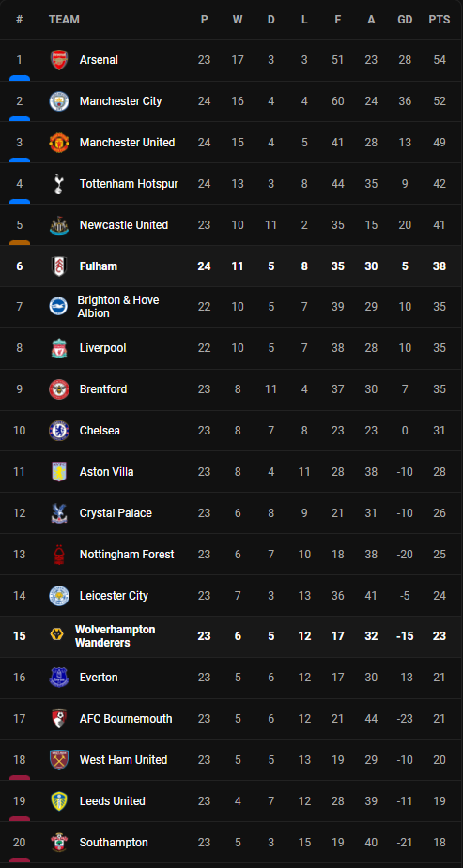The width and height of the screenshot is (463, 868).
Task: Click the Manchester City crest icon
Action: pyautogui.click(x=59, y=101)
